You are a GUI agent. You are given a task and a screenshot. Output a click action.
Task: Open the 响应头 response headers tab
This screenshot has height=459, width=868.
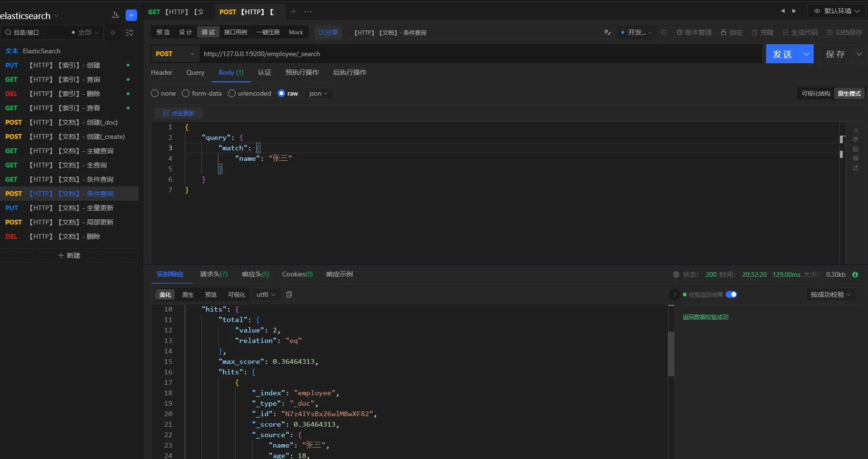click(x=255, y=274)
